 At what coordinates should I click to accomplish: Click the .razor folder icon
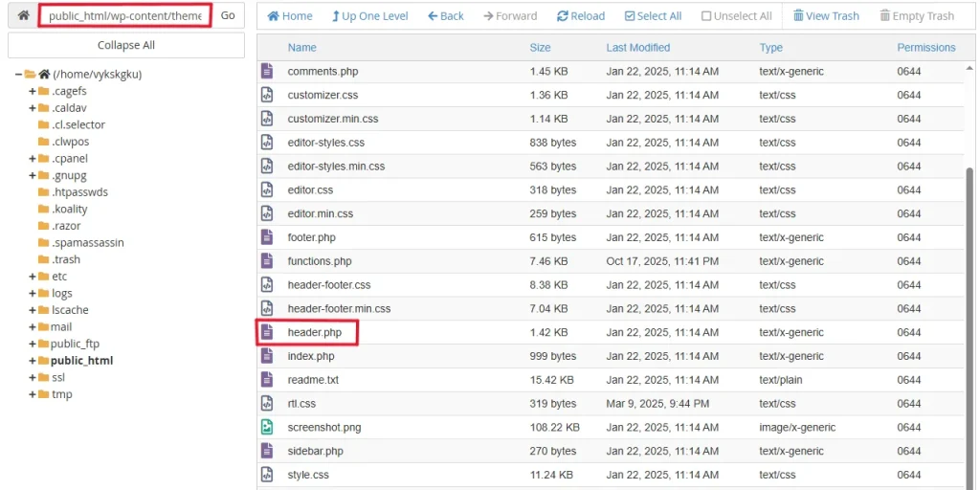43,226
